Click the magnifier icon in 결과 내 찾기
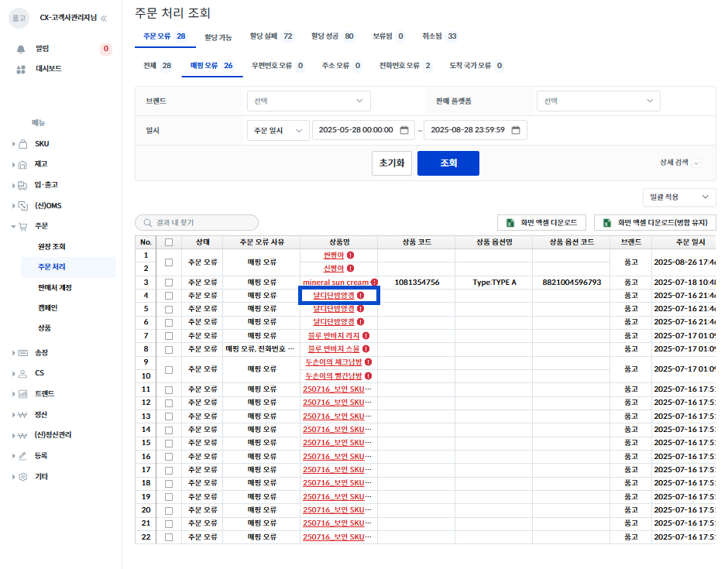Viewport: 728px width, 569px height. coord(147,223)
